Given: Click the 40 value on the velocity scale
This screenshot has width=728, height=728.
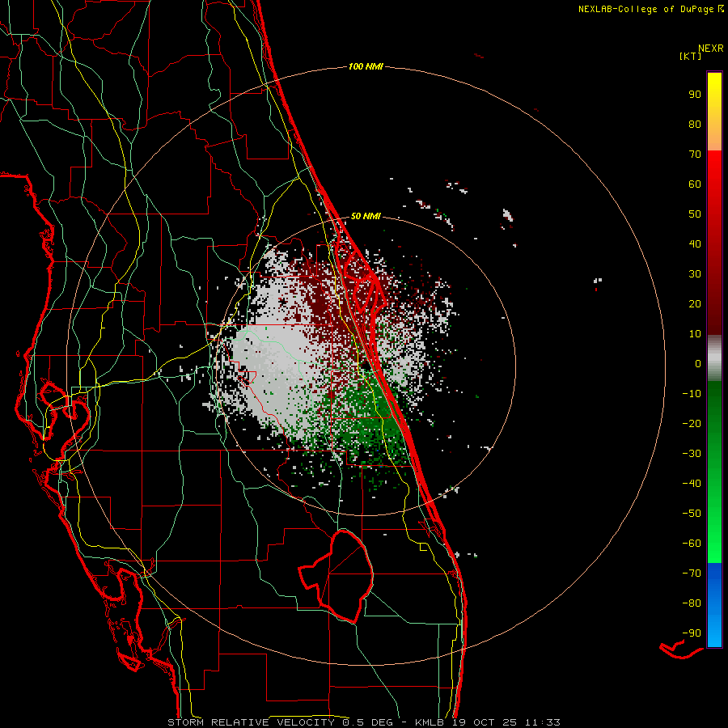Looking at the screenshot, I should point(695,244).
